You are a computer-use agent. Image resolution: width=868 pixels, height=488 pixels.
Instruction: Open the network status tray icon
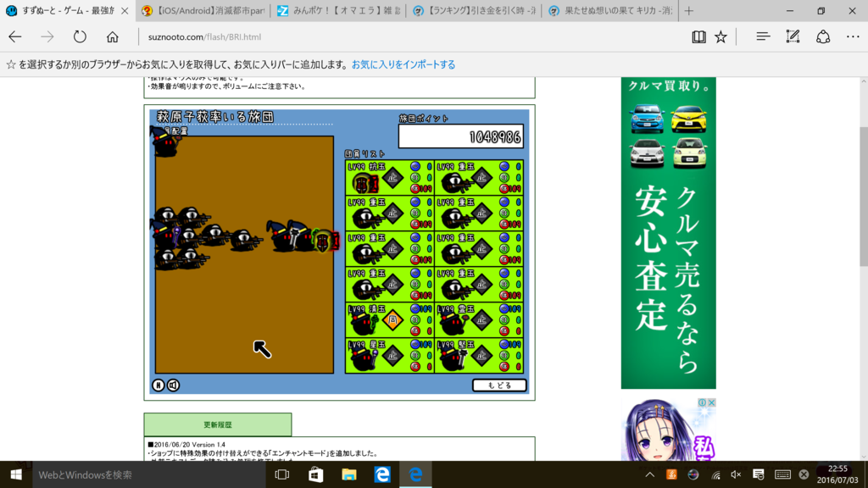(x=715, y=474)
